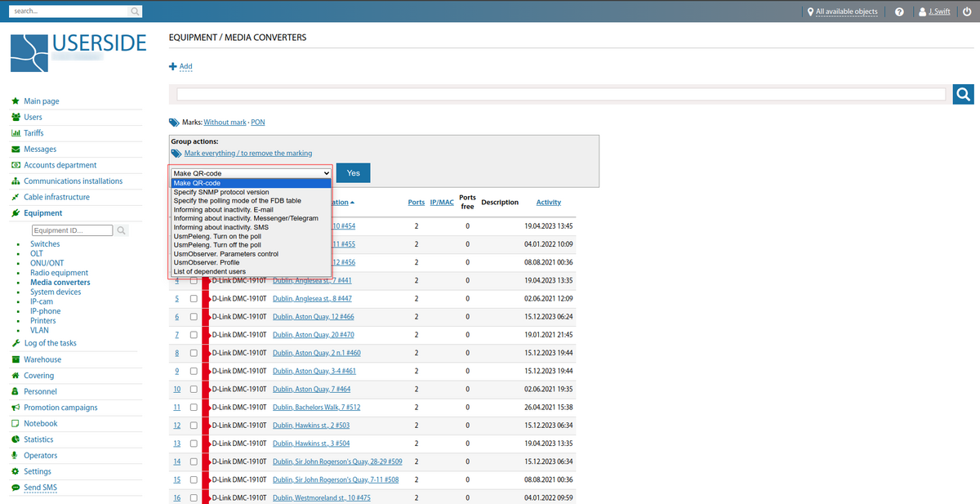Click the location pin for All available objects

(808, 11)
